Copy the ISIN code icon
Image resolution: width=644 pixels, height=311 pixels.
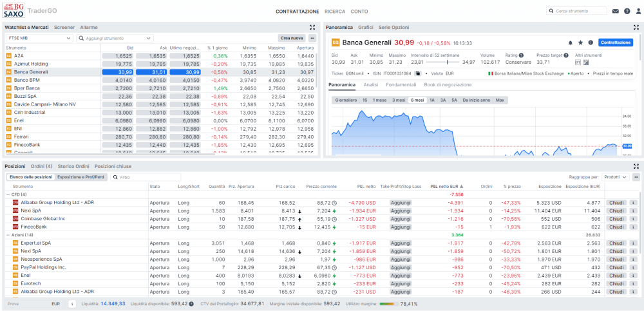pyautogui.click(x=417, y=73)
